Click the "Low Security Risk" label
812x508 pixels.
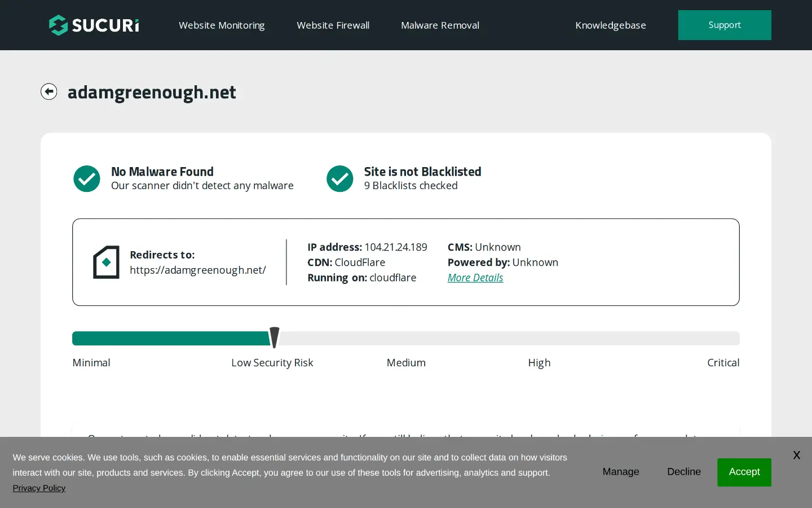tap(272, 363)
